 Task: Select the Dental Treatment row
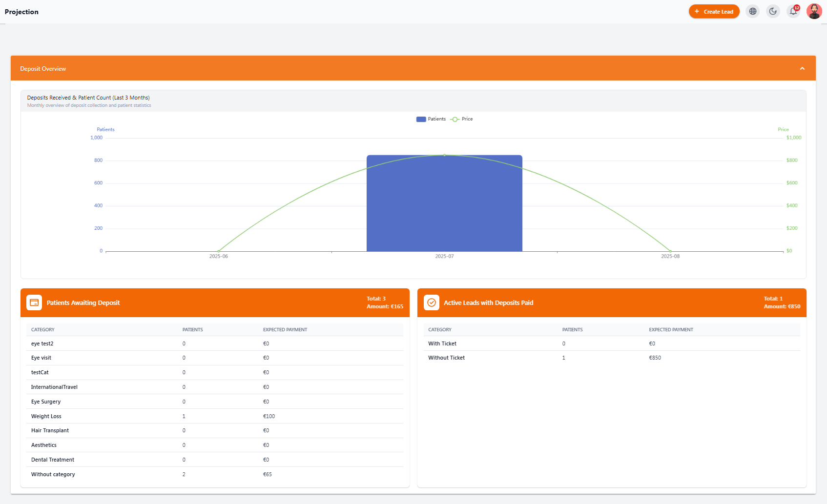(x=215, y=460)
